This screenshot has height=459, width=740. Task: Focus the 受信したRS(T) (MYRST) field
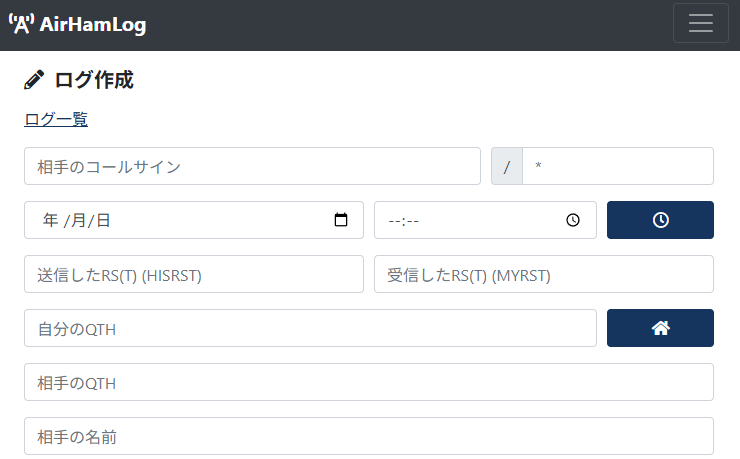544,274
